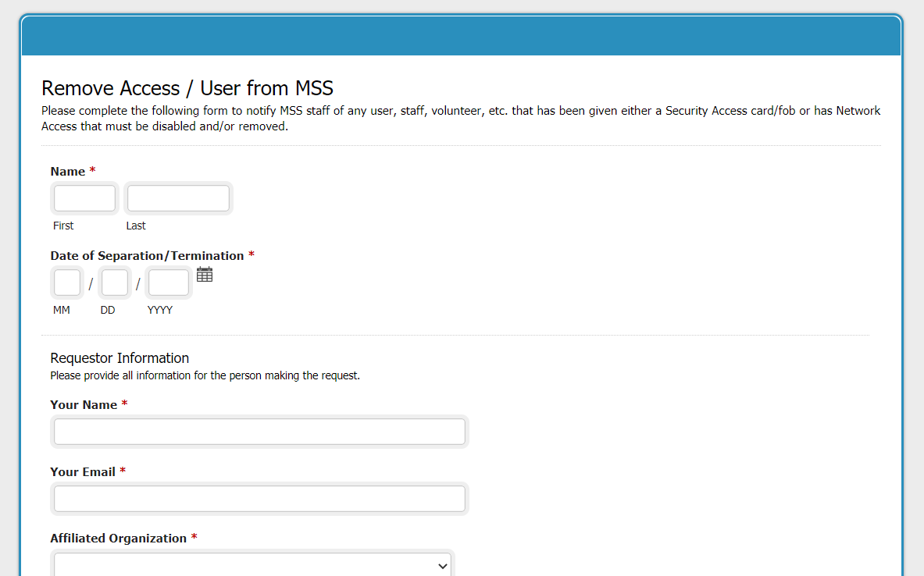This screenshot has width=924, height=576.
Task: Click the Your Name text box
Action: (259, 432)
